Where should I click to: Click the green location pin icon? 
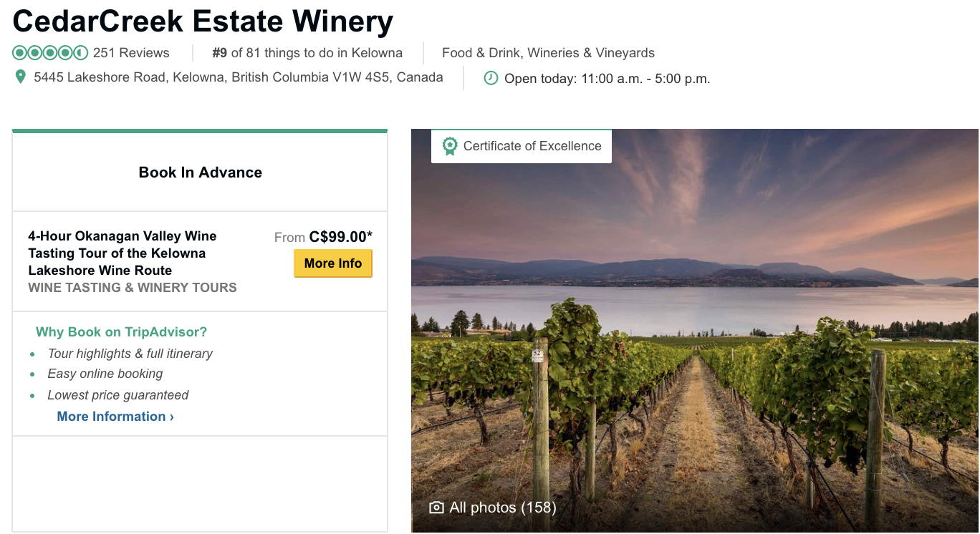[x=21, y=77]
